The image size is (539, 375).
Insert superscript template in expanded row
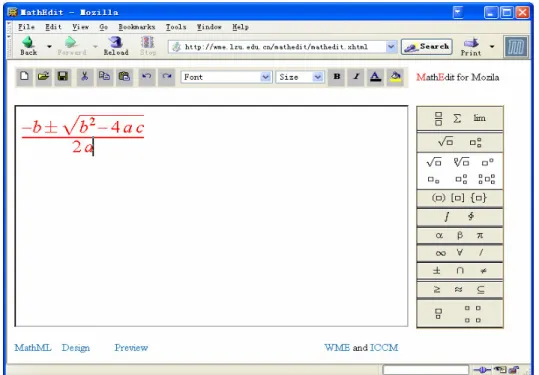(487, 162)
